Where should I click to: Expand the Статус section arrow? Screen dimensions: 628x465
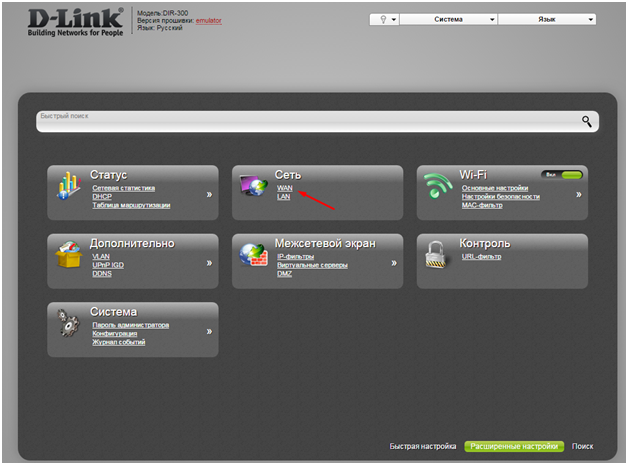click(x=209, y=194)
